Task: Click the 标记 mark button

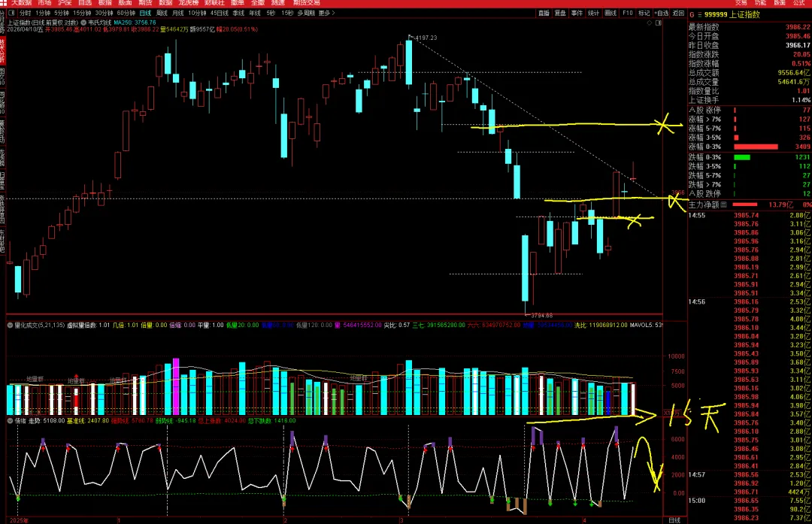Action: pyautogui.click(x=644, y=13)
